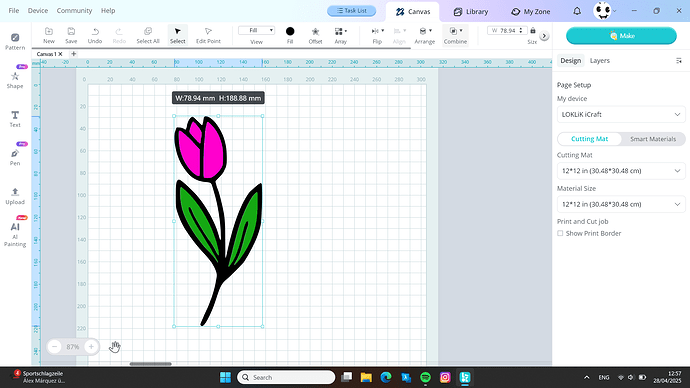Click the Offset toolbar icon
This screenshot has width=690, height=388.
[315, 35]
